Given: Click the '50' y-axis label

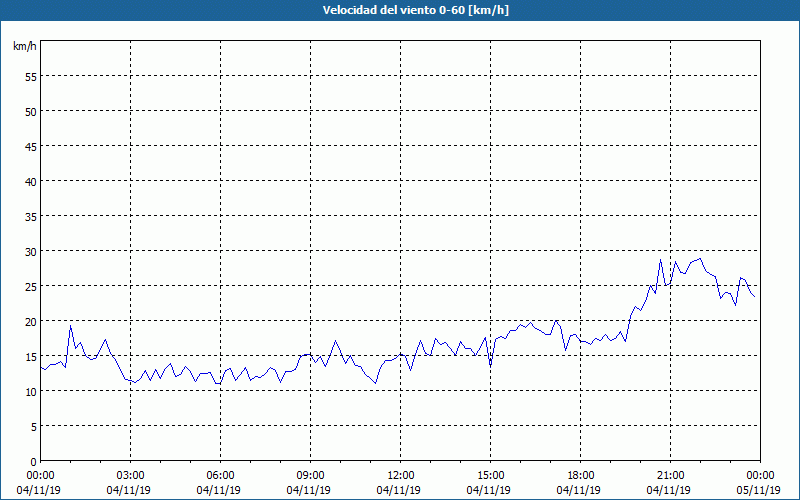Looking at the screenshot, I should tap(31, 111).
